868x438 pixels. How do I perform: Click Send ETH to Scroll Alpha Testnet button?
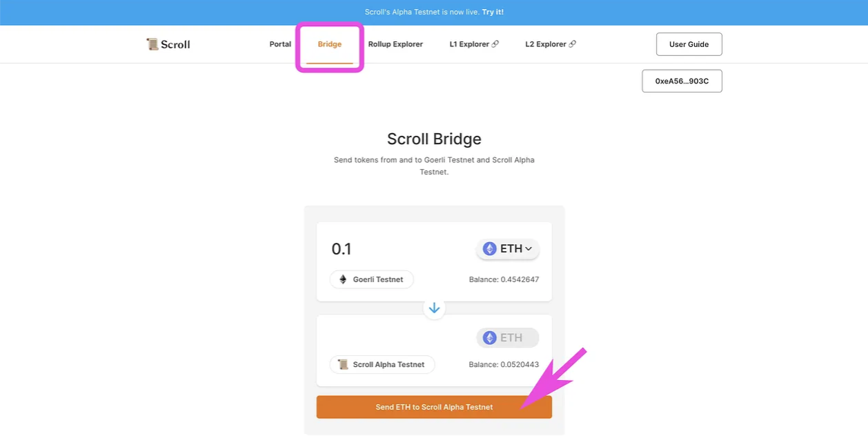click(434, 407)
